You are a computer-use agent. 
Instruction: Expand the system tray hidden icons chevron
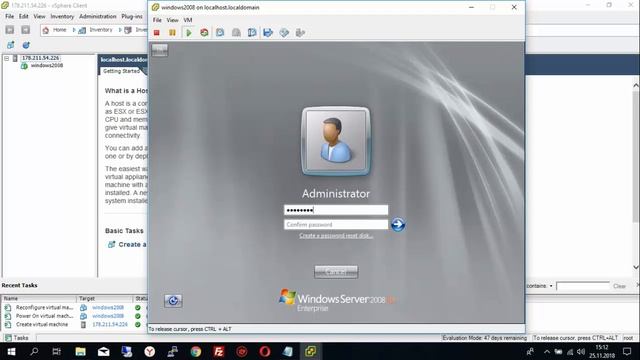(547, 351)
